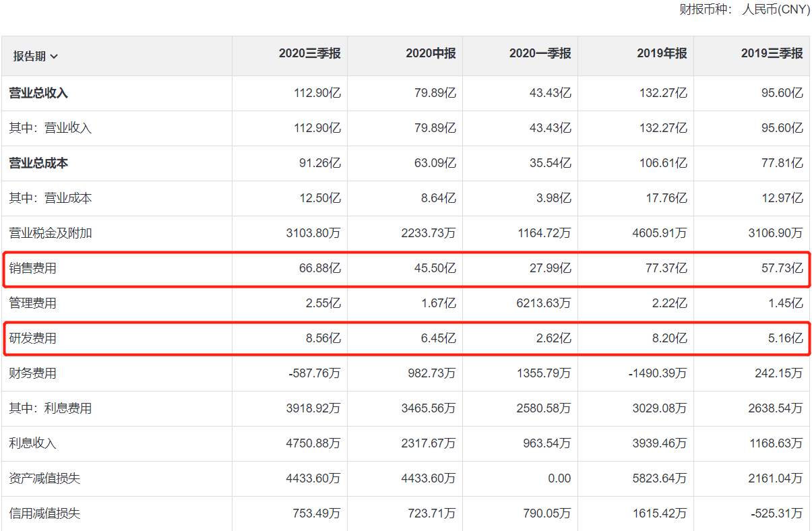Select the 营业税金及附加 row label

pos(51,233)
